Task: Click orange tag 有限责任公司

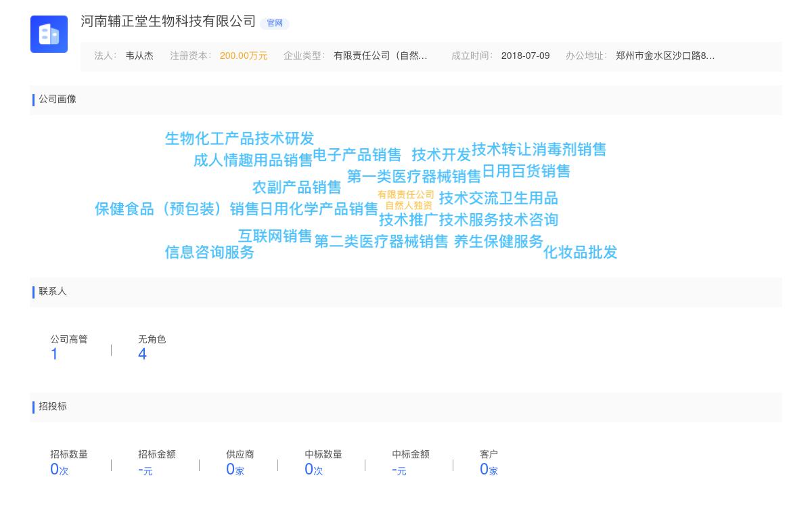Action: (x=406, y=195)
